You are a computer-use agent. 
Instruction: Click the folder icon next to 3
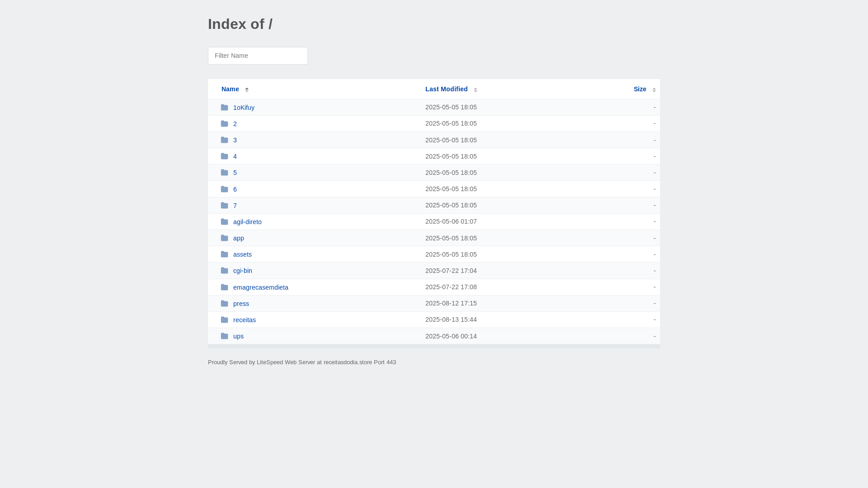click(224, 140)
